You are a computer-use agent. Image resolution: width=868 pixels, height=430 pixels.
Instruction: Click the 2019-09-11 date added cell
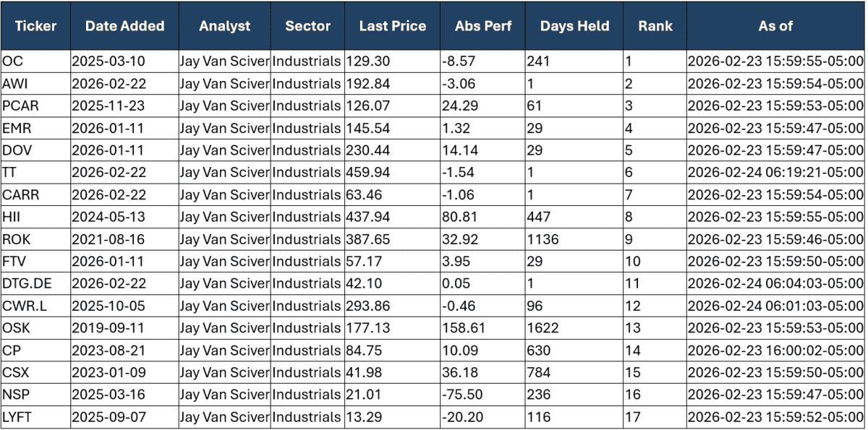click(124, 328)
